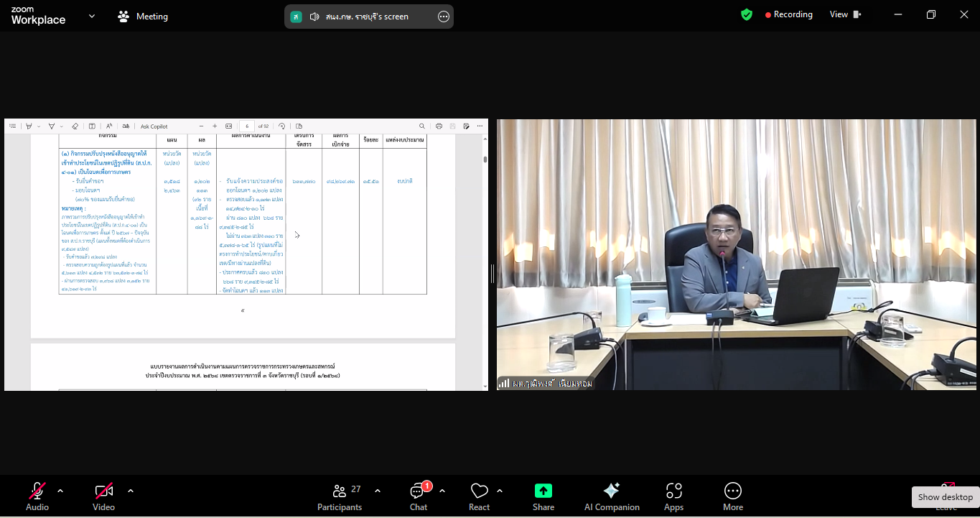The height and width of the screenshot is (518, 980).
Task: Expand the arrow next to Participants
Action: tap(378, 491)
